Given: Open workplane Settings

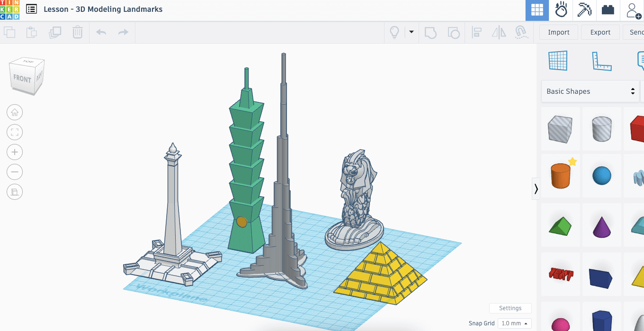Looking at the screenshot, I should pyautogui.click(x=510, y=308).
